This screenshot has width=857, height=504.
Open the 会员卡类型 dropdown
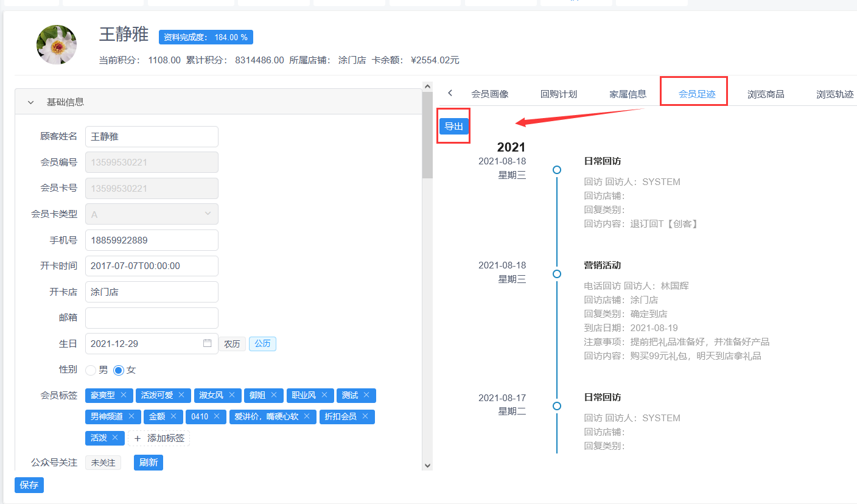pyautogui.click(x=152, y=214)
